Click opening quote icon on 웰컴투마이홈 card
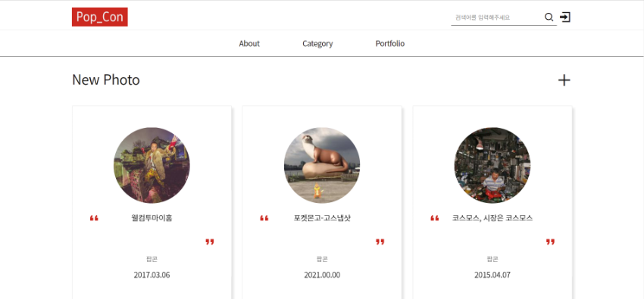This screenshot has height=299, width=644. point(94,218)
